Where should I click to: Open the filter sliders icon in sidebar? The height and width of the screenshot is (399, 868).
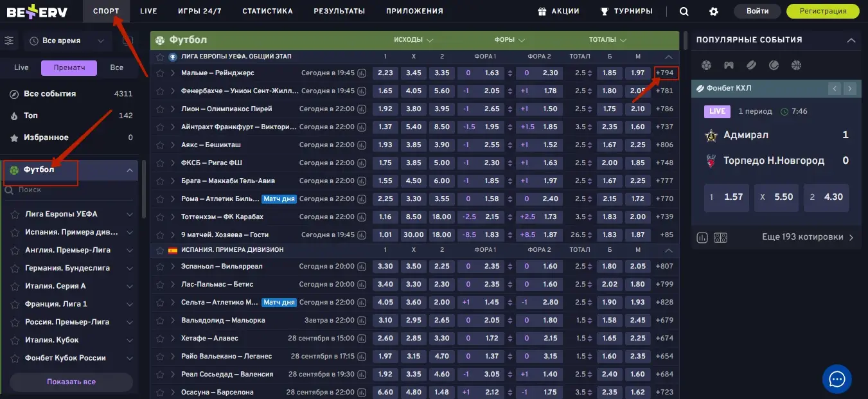9,40
